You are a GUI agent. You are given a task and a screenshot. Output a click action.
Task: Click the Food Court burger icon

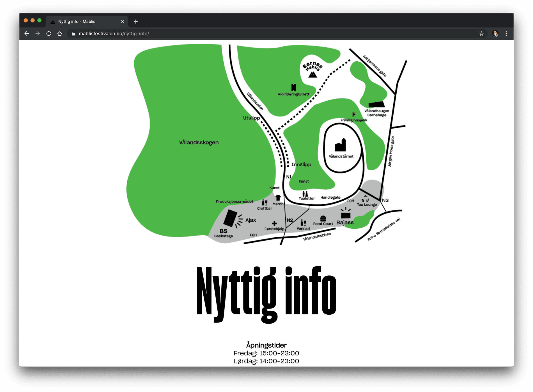(x=323, y=218)
